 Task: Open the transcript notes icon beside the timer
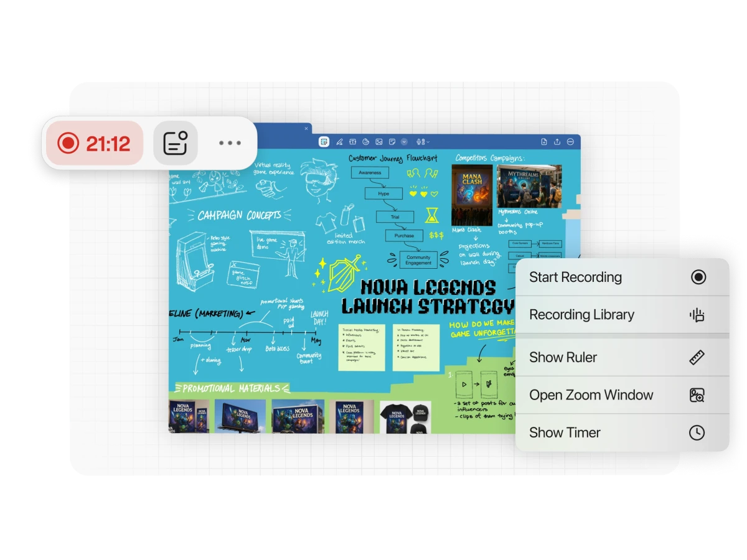point(175,143)
